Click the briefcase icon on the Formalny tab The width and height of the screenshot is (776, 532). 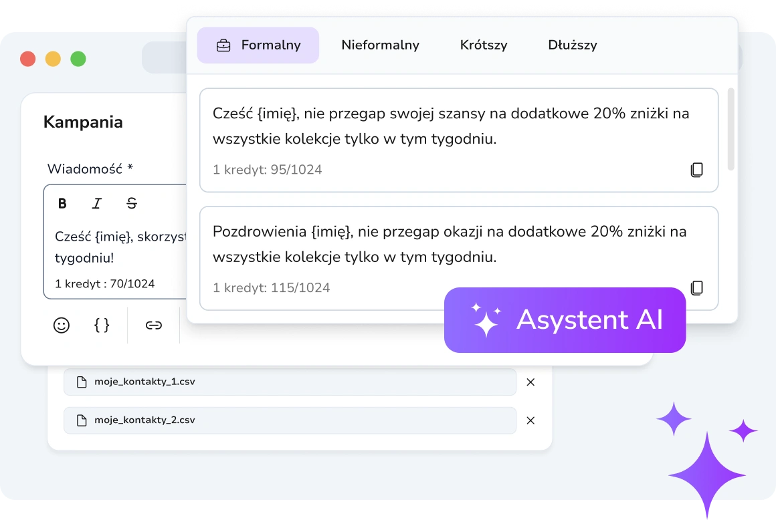[222, 45]
